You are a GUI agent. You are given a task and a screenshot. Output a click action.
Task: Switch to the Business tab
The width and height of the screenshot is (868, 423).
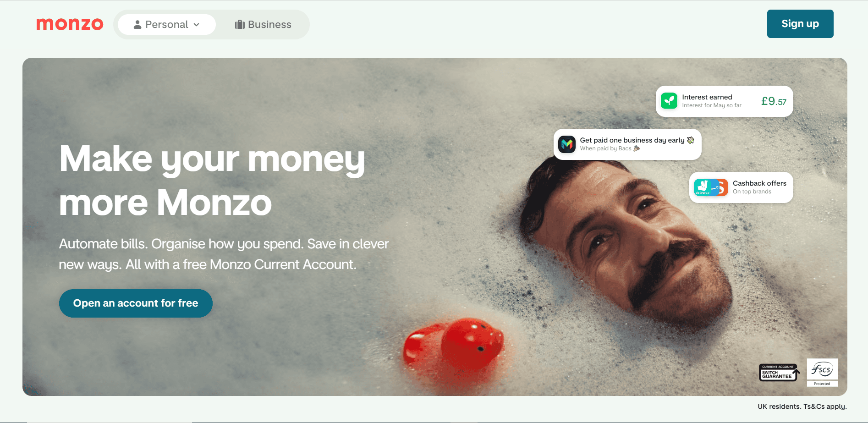(x=263, y=25)
